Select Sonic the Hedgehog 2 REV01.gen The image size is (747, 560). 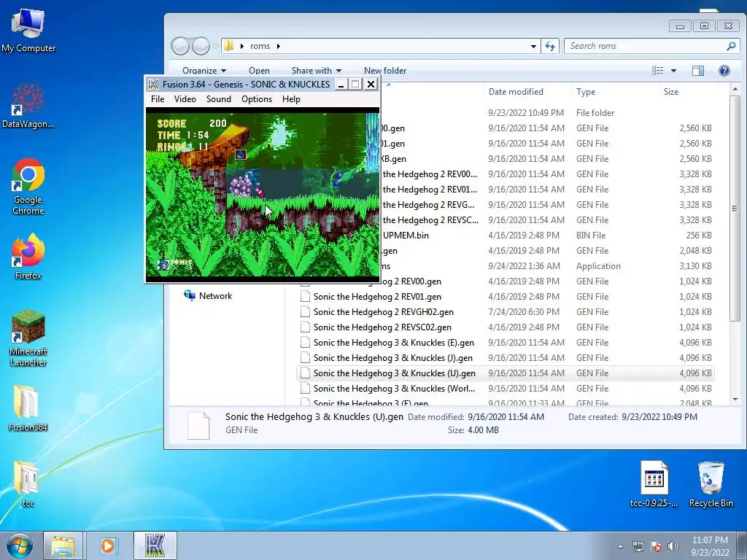[506, 297]
